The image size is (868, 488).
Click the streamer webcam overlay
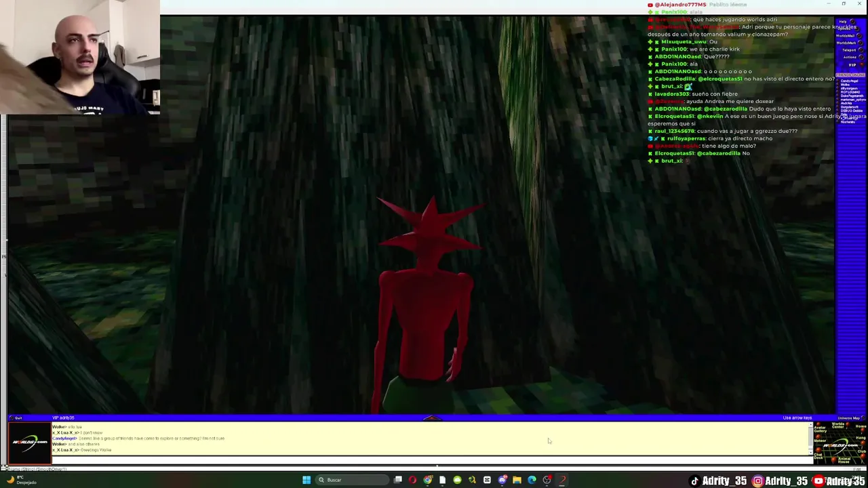click(x=80, y=57)
